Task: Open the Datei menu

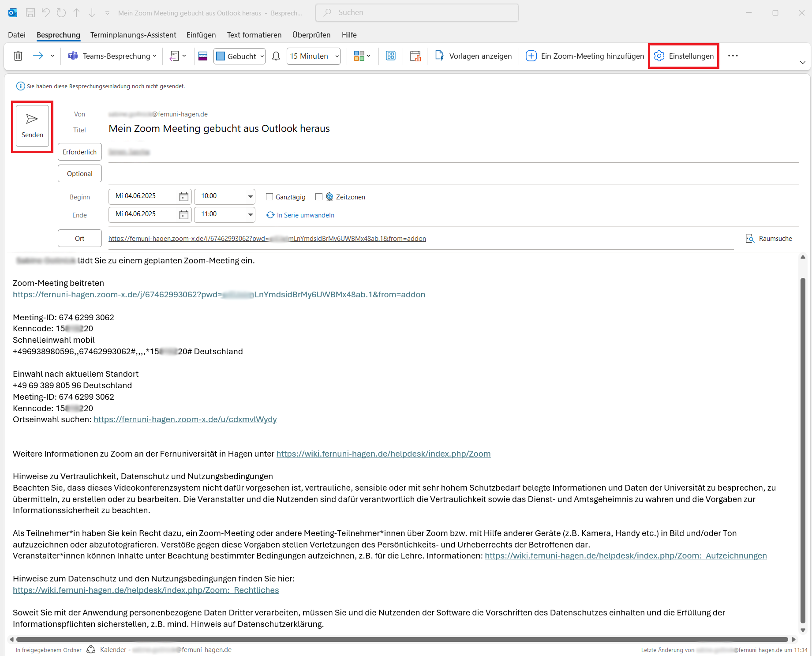Action: [17, 35]
